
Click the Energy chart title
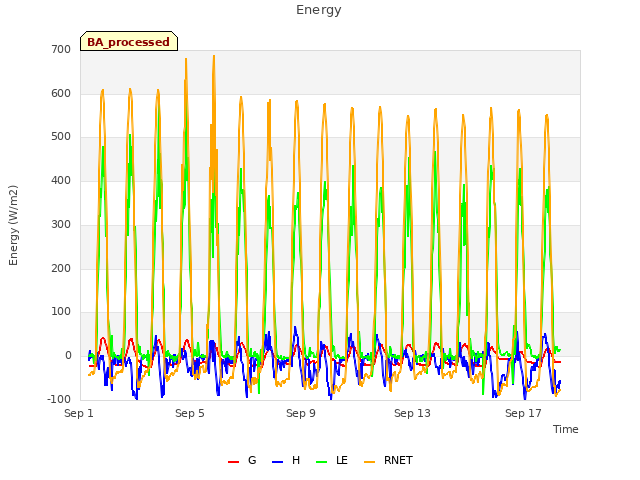(319, 10)
